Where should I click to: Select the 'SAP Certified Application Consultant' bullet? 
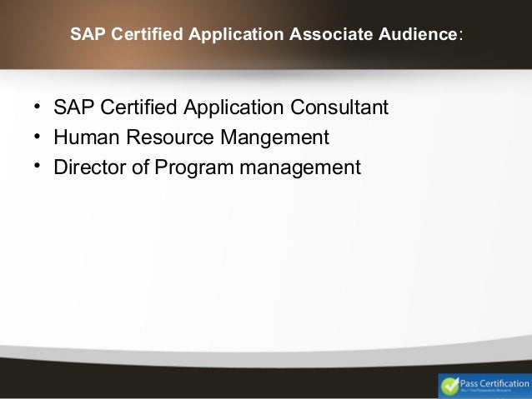pos(221,107)
